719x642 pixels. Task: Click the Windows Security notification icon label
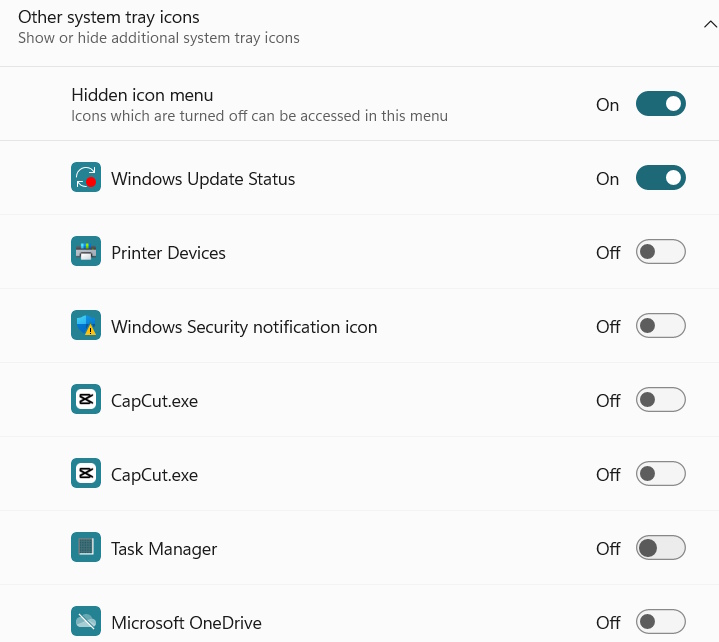click(244, 327)
